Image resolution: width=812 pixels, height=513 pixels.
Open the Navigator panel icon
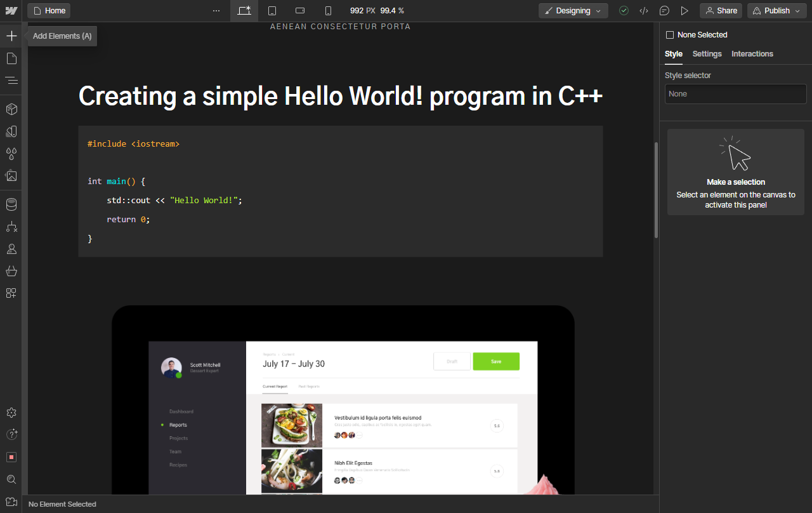[11, 81]
